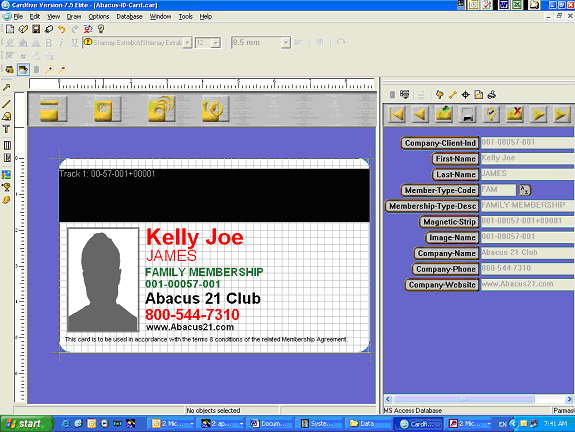Image resolution: width=575 pixels, height=432 pixels.
Task: Click the smart card chip icon above the card
Action: [x=107, y=109]
